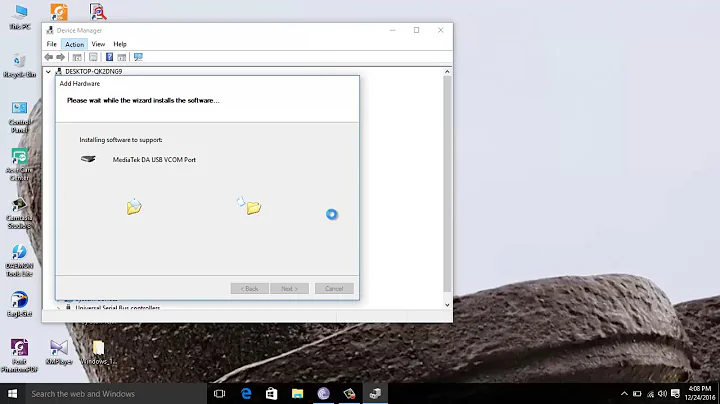
Task: Click the battery icon in system tray
Action: pos(637,393)
